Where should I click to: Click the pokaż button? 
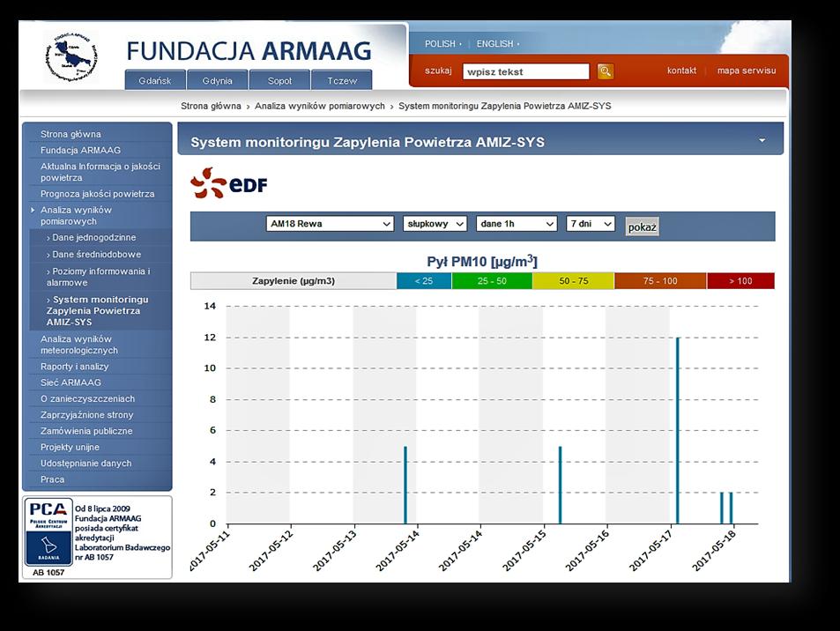tap(642, 226)
